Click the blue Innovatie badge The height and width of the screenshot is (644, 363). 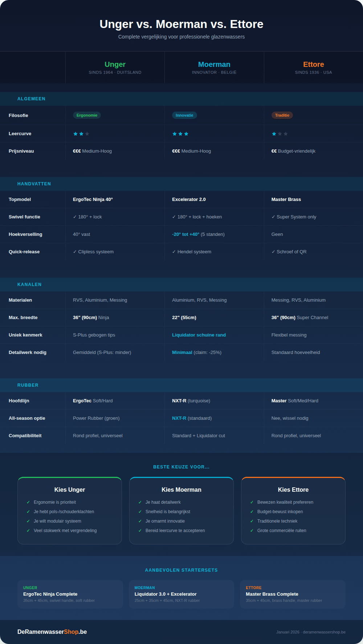coord(184,115)
